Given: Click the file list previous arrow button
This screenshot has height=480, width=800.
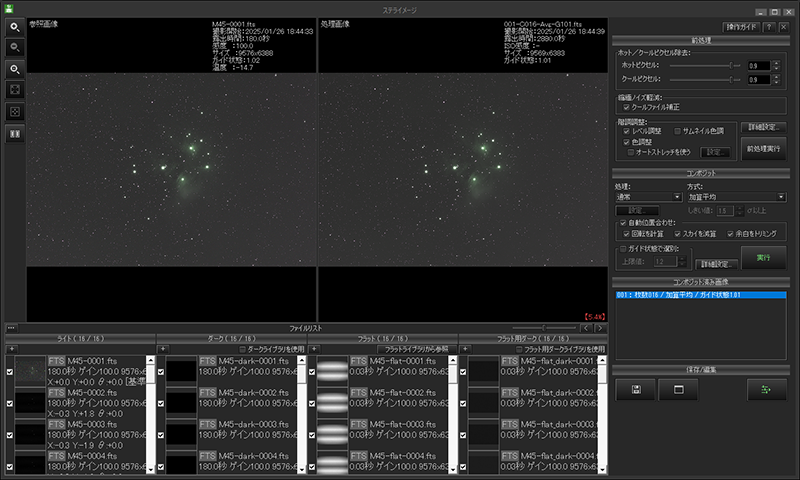Looking at the screenshot, I should (x=586, y=328).
